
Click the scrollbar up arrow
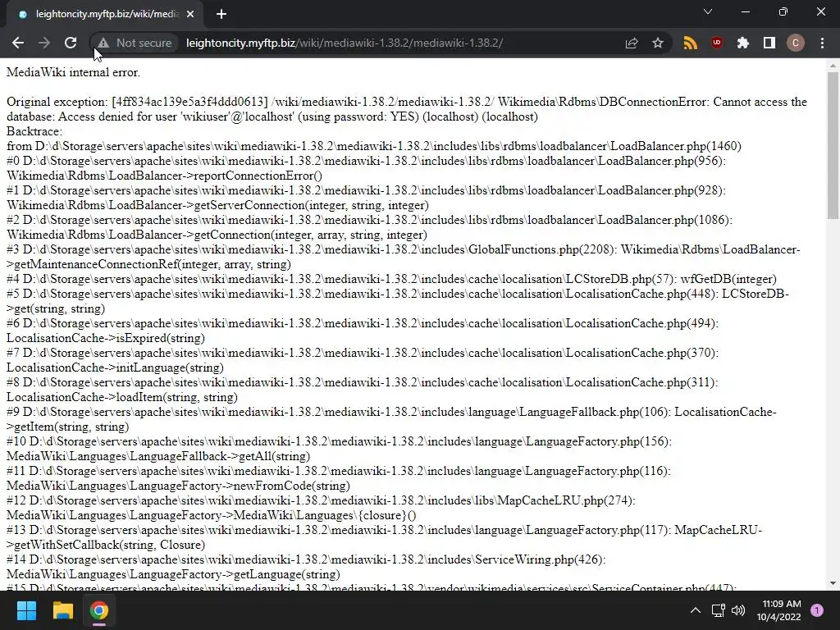[x=833, y=66]
